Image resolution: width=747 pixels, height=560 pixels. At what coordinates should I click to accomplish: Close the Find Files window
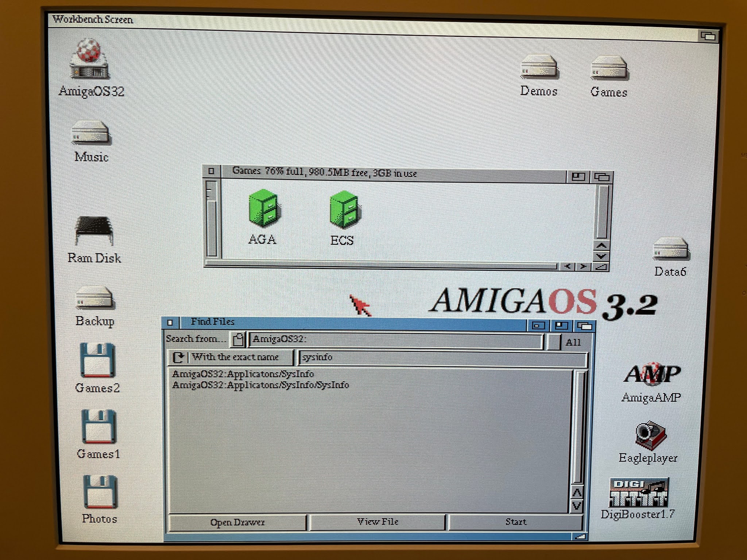tap(170, 322)
